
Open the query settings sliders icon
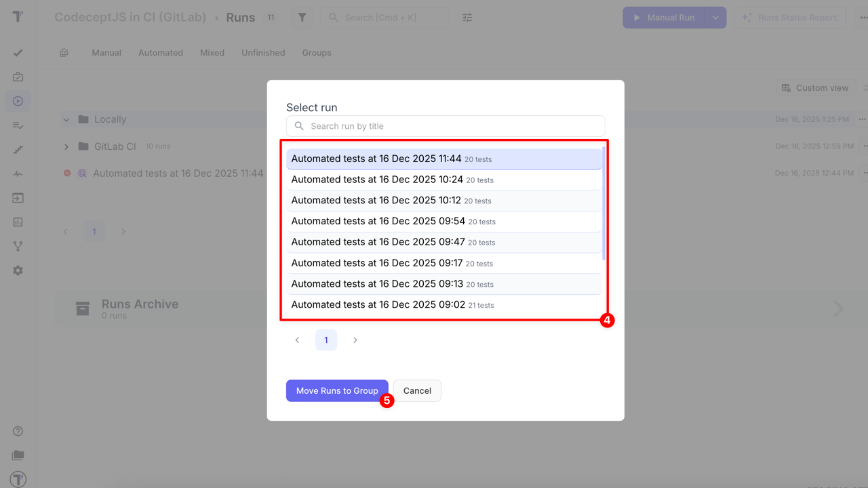[467, 18]
